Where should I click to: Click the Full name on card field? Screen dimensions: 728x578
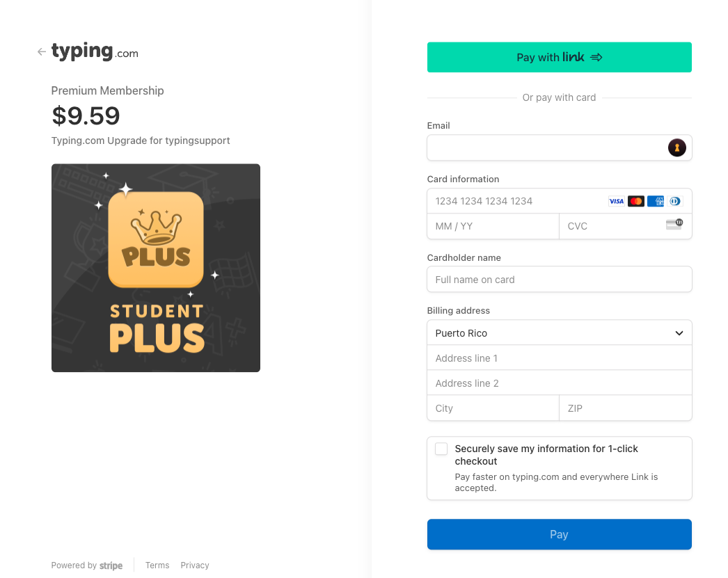coord(559,280)
